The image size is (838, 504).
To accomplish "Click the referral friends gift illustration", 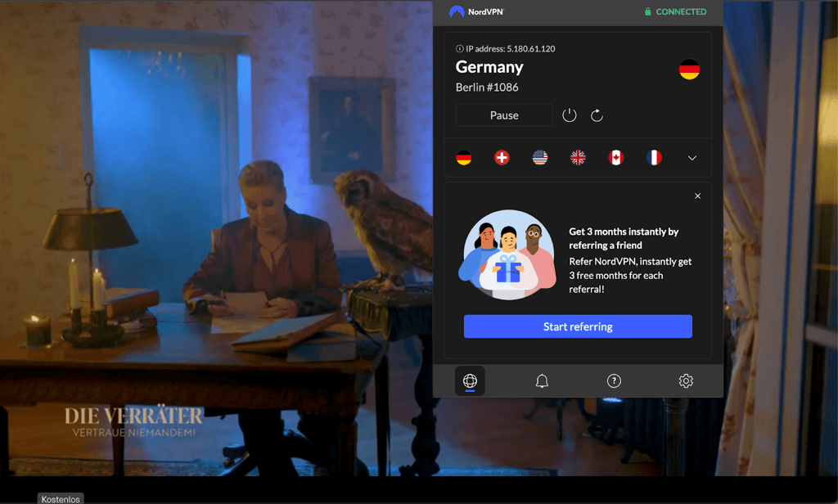I will tap(507, 254).
